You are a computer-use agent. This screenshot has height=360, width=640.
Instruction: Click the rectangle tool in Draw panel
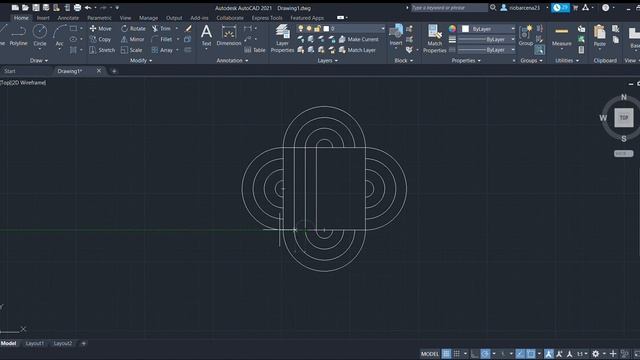[x=73, y=29]
